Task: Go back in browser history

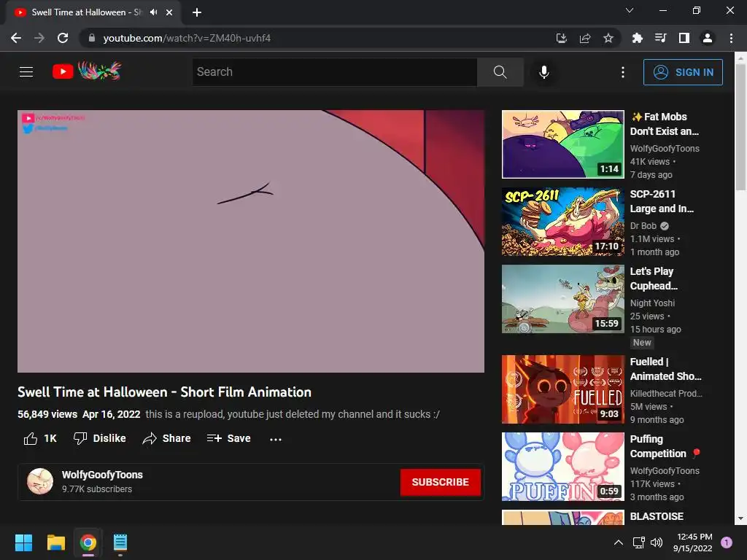Action: pyautogui.click(x=16, y=38)
